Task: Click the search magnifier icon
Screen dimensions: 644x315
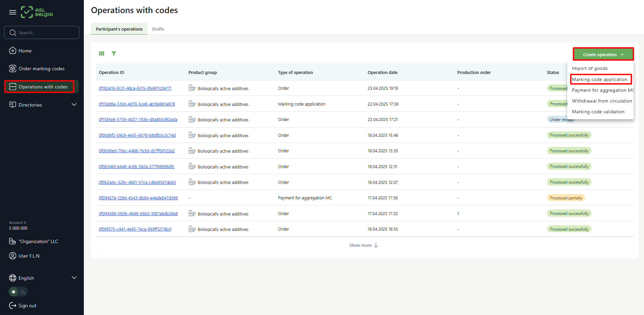Action: pyautogui.click(x=13, y=33)
